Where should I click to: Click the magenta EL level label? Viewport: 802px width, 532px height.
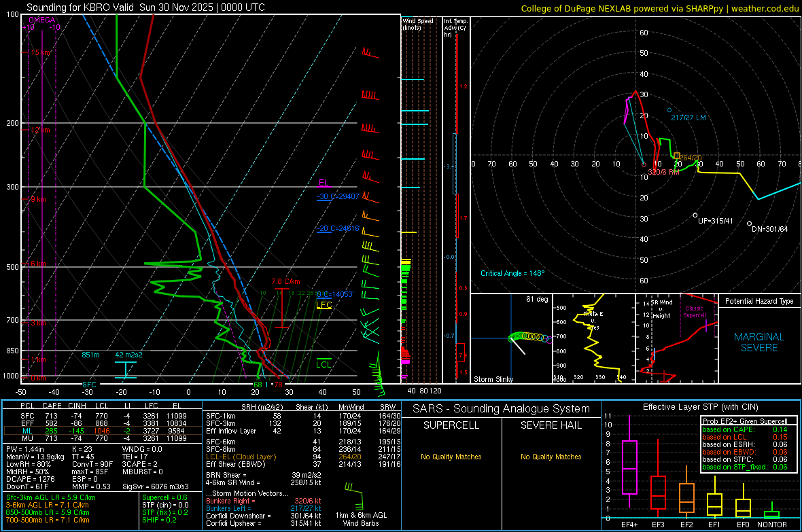pyautogui.click(x=323, y=183)
